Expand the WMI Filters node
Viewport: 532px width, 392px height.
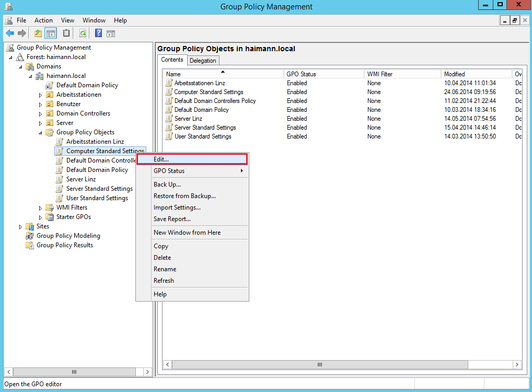click(x=41, y=207)
